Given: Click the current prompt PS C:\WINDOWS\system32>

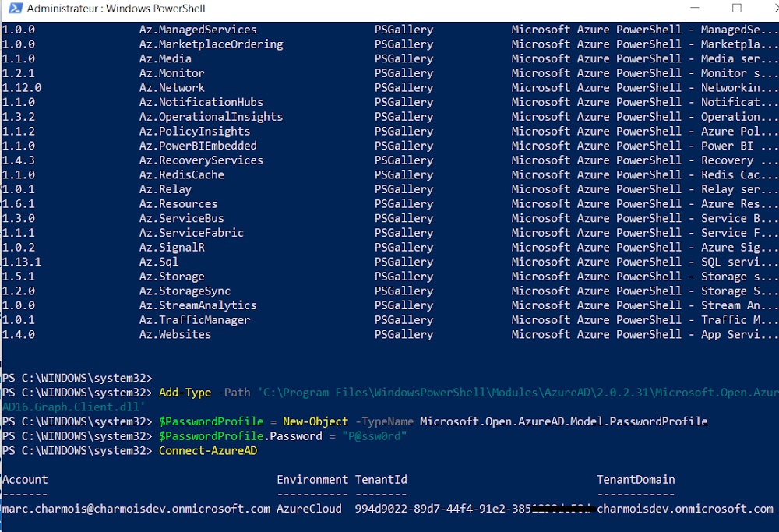Looking at the screenshot, I should (x=76, y=450).
